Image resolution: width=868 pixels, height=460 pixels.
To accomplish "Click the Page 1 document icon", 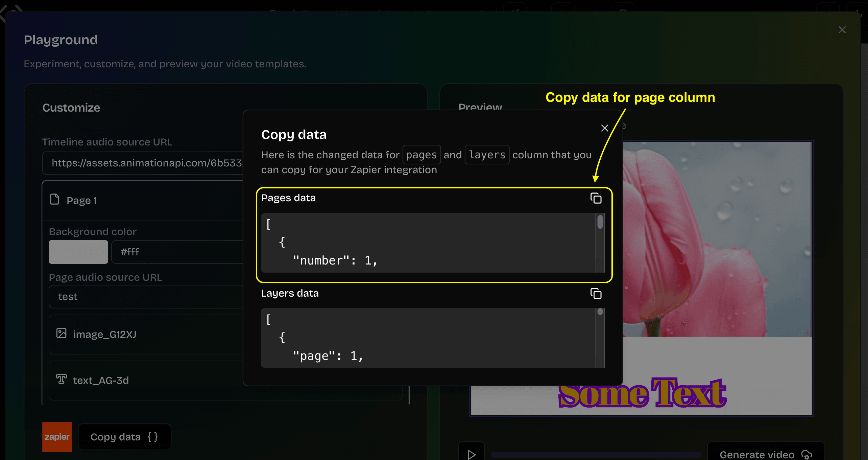I will tap(54, 200).
